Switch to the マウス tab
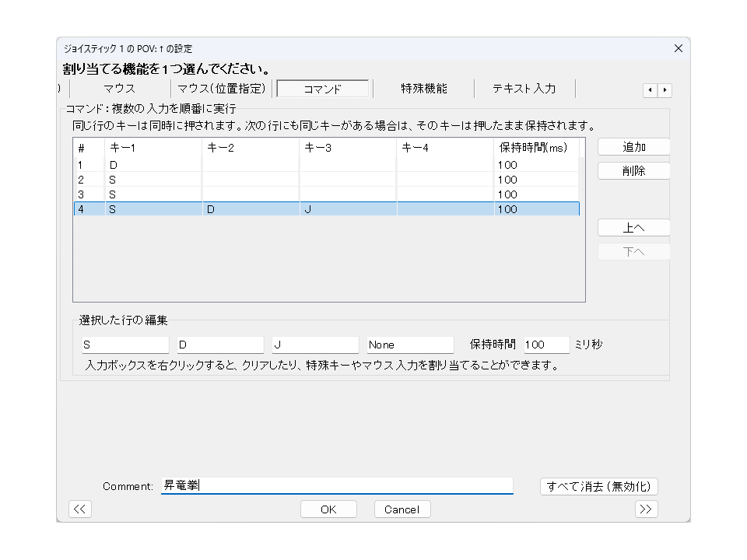 click(x=120, y=89)
